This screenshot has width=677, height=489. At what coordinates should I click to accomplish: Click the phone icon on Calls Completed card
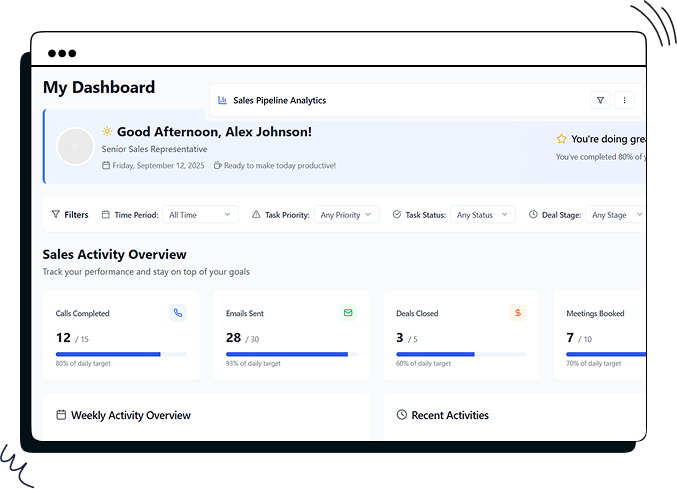178,312
